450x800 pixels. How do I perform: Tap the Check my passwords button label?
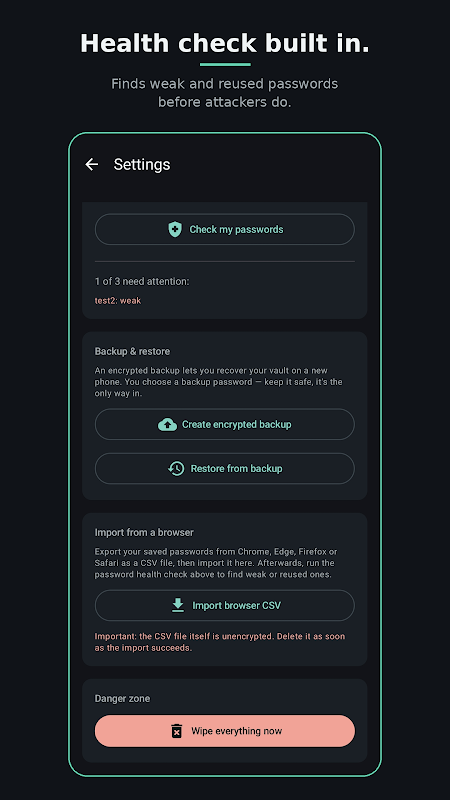coord(236,230)
